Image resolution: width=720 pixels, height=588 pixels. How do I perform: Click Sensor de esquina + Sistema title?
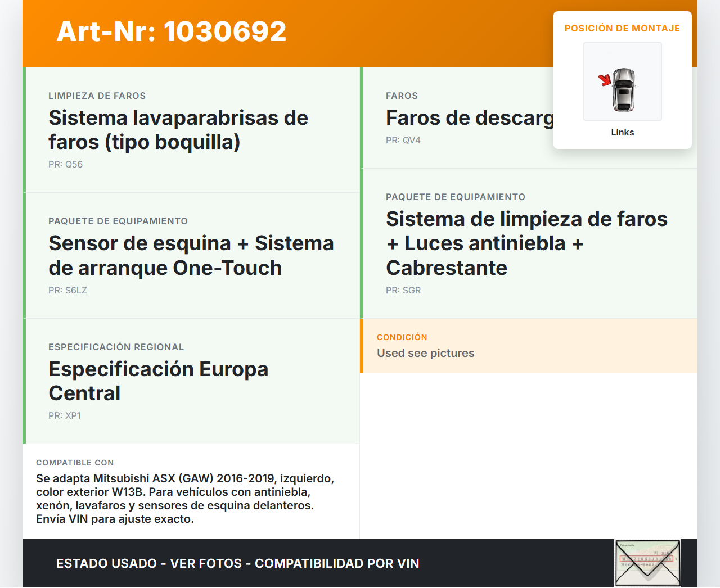[191, 255]
